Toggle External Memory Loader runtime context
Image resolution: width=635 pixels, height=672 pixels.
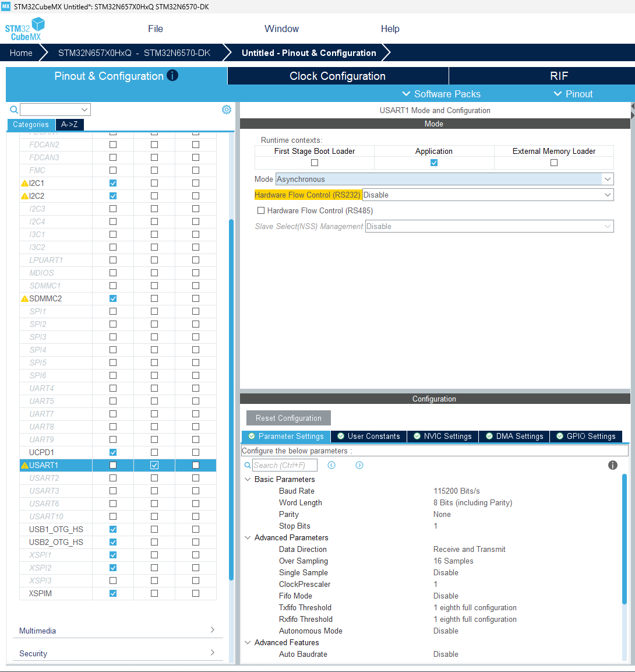[554, 163]
